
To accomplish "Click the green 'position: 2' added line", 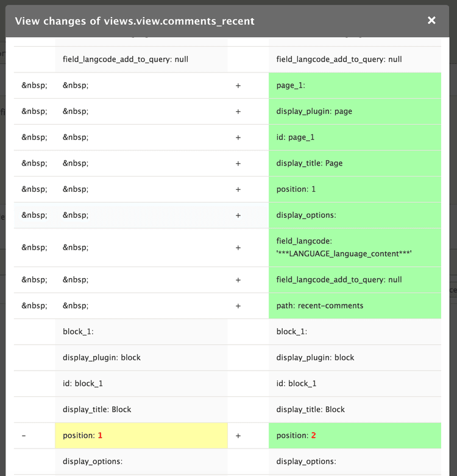I will [x=355, y=436].
